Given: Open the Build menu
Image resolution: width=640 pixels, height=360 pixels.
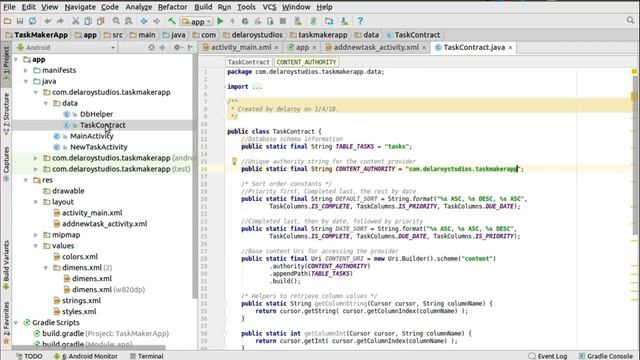Looking at the screenshot, I should tap(203, 7).
